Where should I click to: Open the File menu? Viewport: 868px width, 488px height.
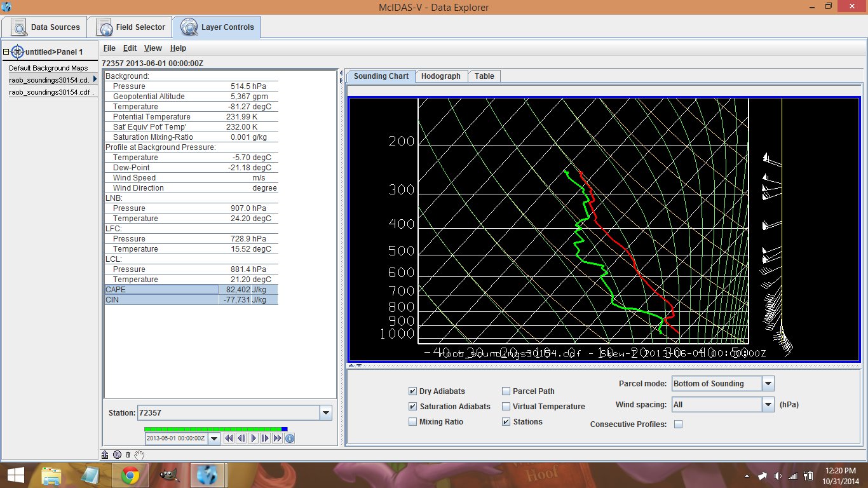point(109,48)
